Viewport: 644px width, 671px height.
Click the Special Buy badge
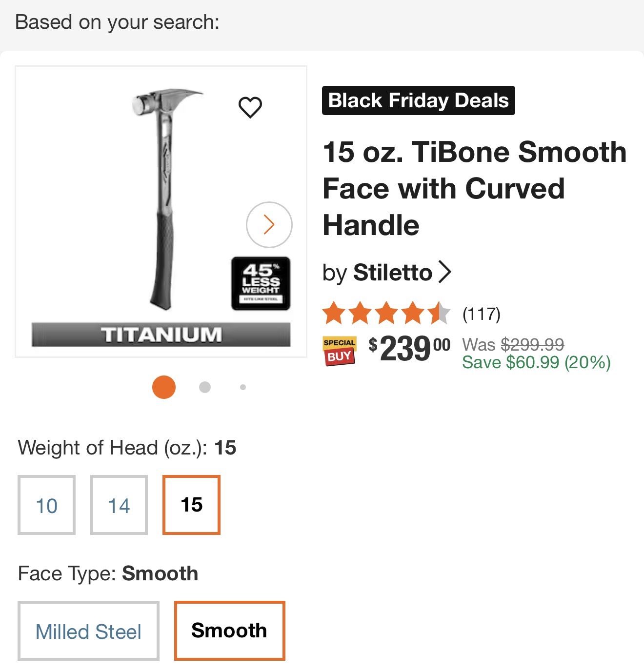click(x=340, y=350)
